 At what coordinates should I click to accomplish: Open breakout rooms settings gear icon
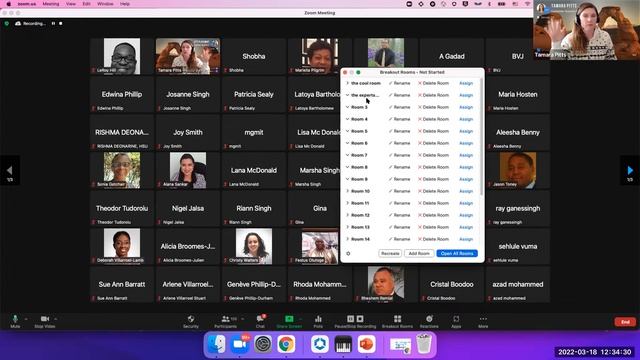tap(348, 253)
